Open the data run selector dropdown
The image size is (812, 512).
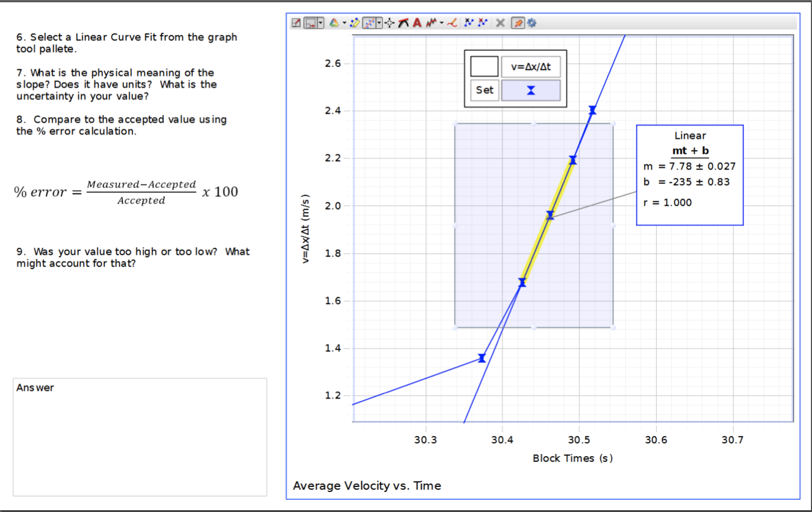point(344,23)
